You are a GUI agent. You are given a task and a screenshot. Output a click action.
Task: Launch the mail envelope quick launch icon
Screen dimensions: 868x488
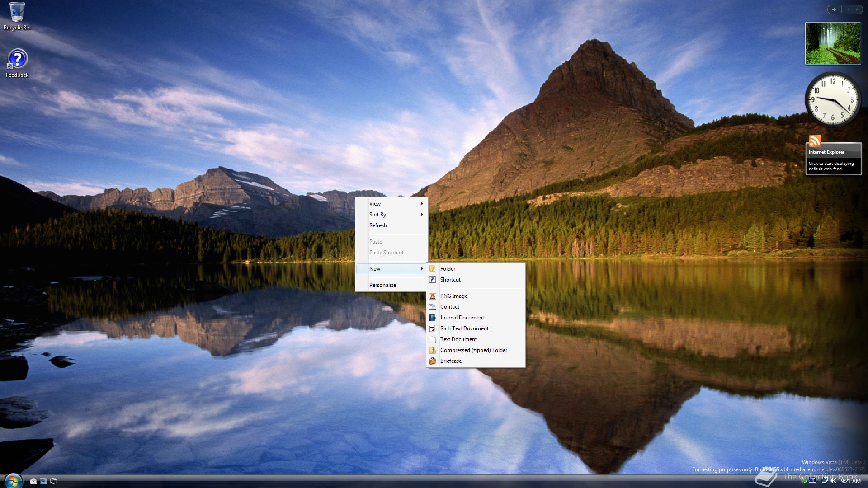click(33, 481)
